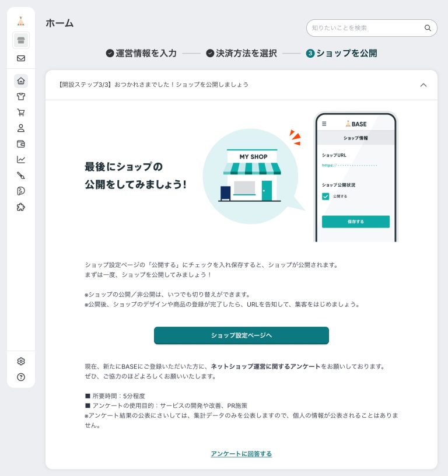
Task: Click the 知りたいことを検索 search field
Action: tap(365, 28)
